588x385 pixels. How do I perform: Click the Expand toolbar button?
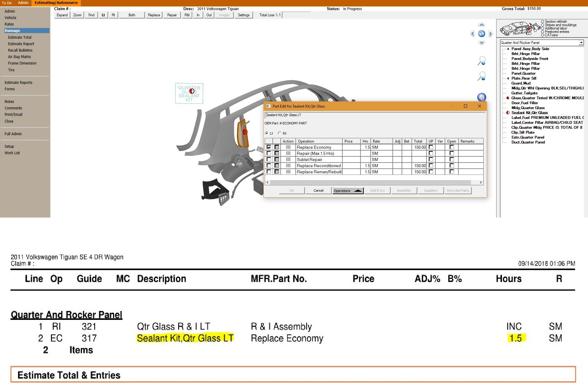point(62,15)
